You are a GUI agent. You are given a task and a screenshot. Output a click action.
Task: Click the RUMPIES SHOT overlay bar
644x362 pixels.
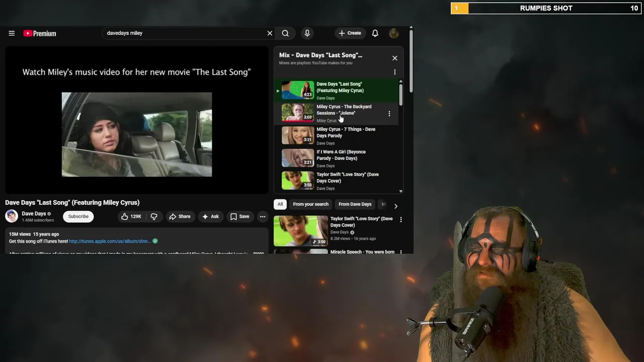coord(545,8)
